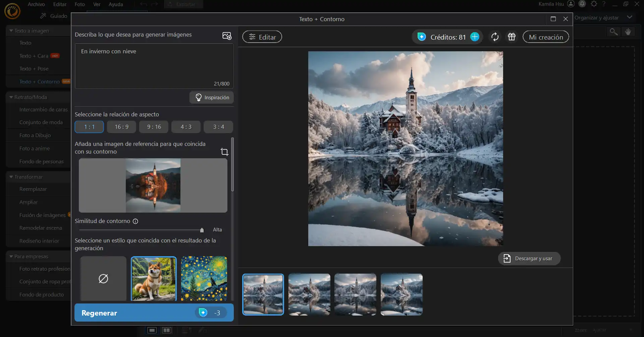Select the second generated result thumbnail

pyautogui.click(x=309, y=294)
